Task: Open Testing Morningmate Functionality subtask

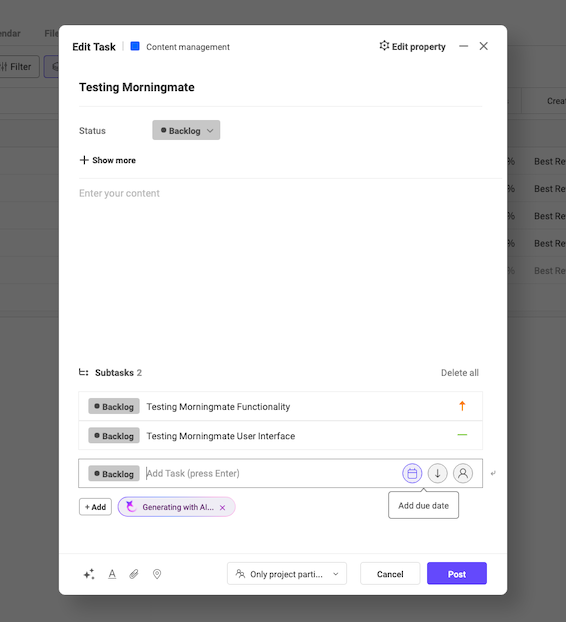Action: (218, 407)
